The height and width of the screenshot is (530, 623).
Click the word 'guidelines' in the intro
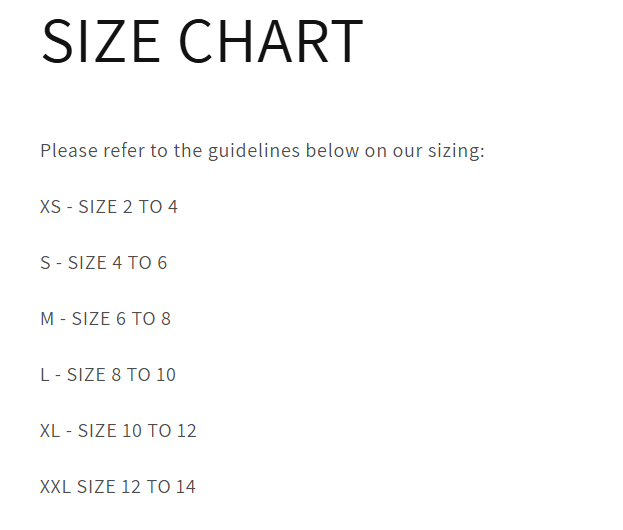[x=254, y=151]
